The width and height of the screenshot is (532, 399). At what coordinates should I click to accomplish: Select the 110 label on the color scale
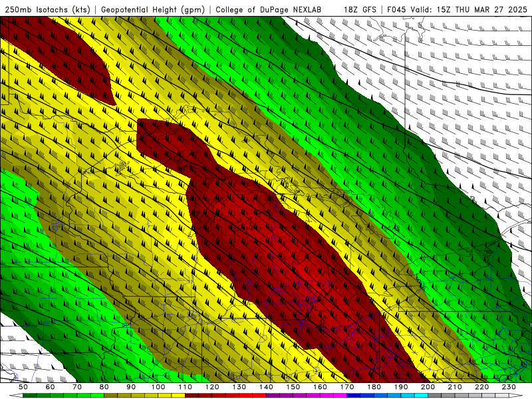(x=185, y=387)
